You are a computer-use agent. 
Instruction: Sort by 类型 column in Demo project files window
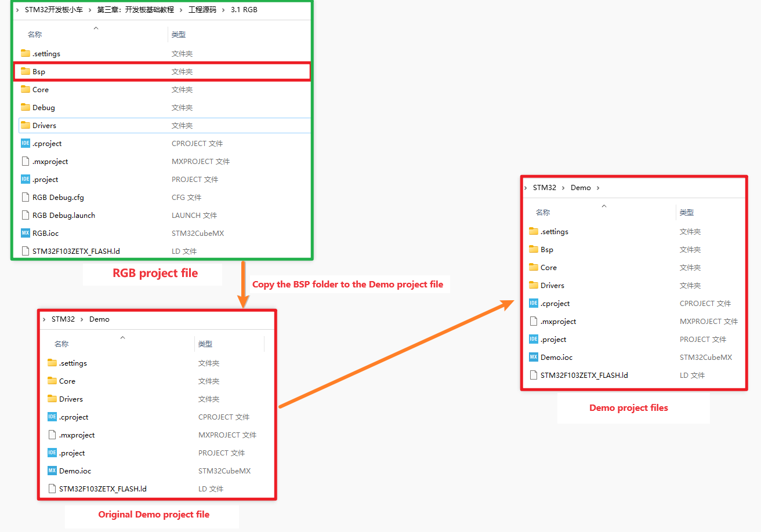687,212
